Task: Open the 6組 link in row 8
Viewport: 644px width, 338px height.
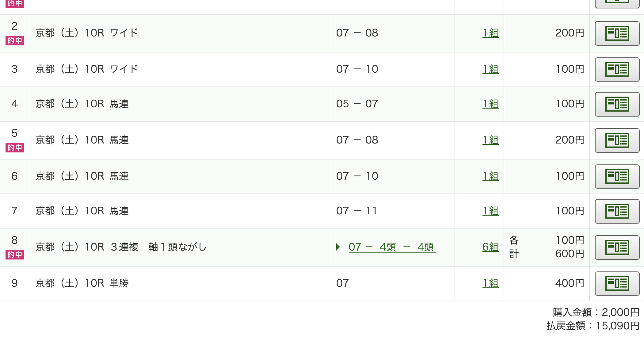Action: click(x=490, y=247)
